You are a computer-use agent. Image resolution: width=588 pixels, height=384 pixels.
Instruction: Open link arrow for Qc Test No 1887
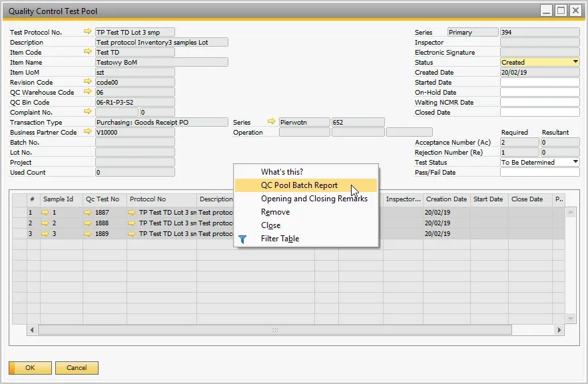pyautogui.click(x=88, y=213)
